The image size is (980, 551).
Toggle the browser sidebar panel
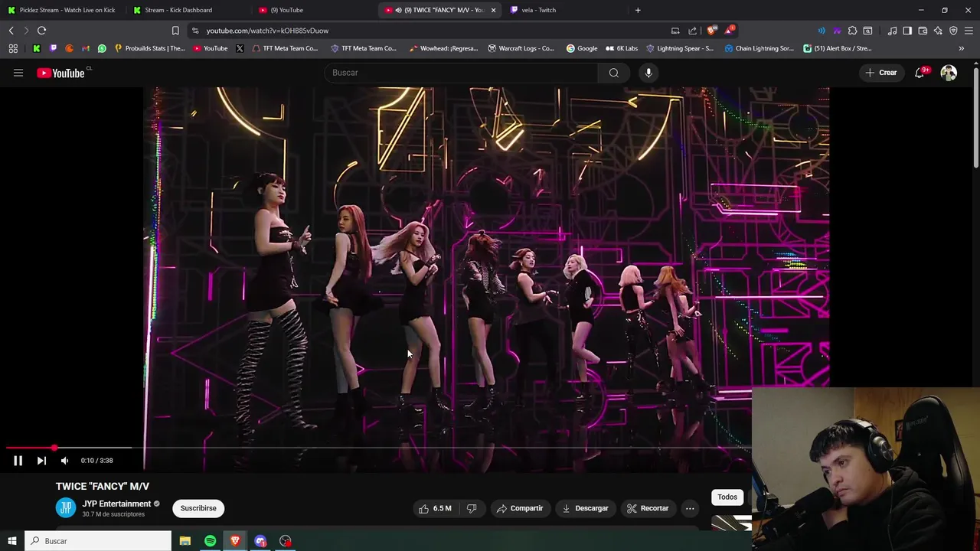point(907,31)
